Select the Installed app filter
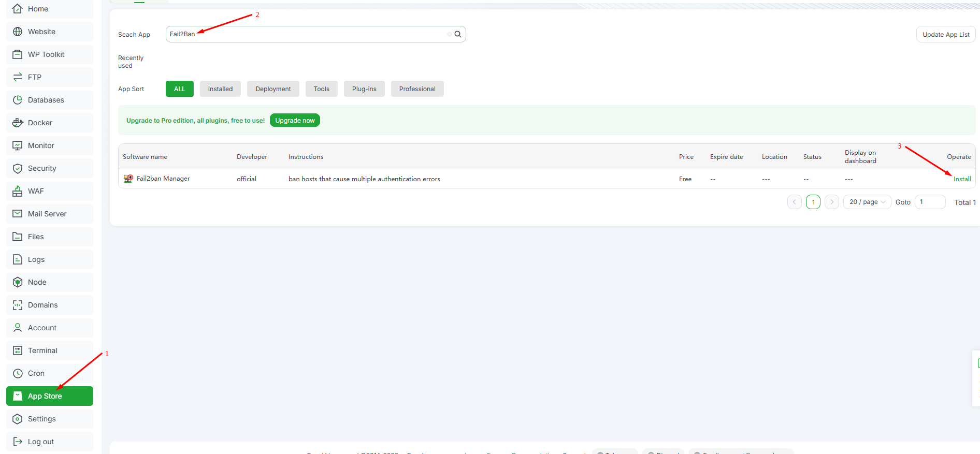980x454 pixels. tap(220, 89)
